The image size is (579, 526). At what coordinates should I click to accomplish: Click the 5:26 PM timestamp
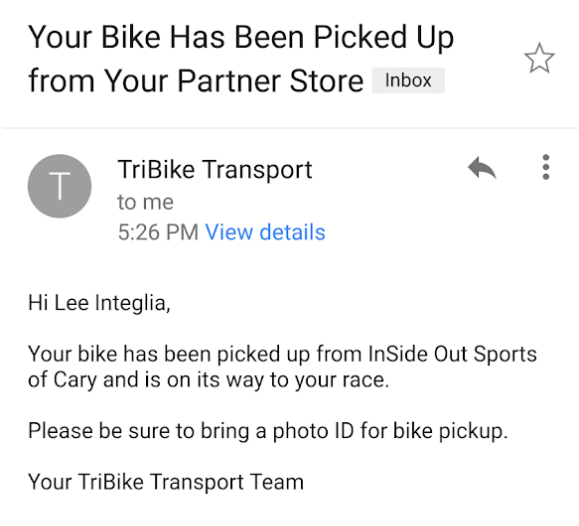tap(158, 232)
